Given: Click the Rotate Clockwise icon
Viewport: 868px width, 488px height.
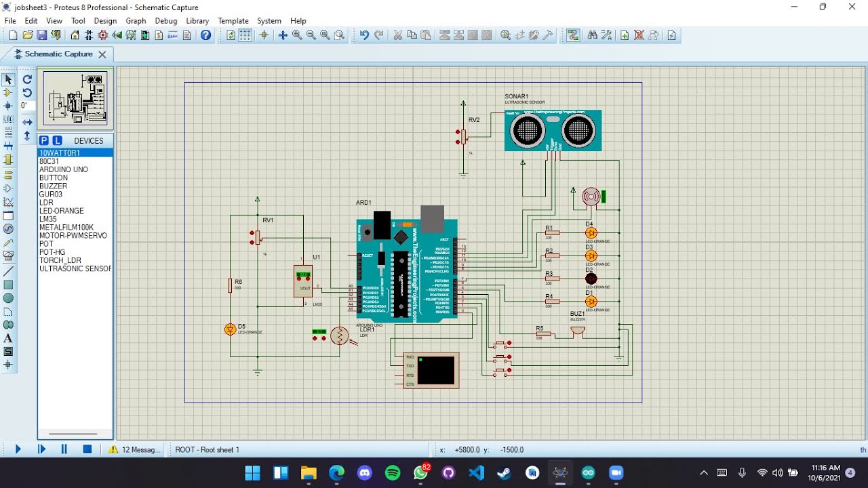Looking at the screenshot, I should point(27,79).
